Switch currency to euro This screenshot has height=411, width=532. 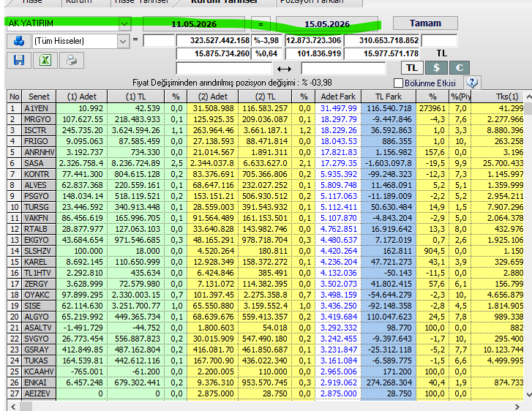click(x=460, y=68)
